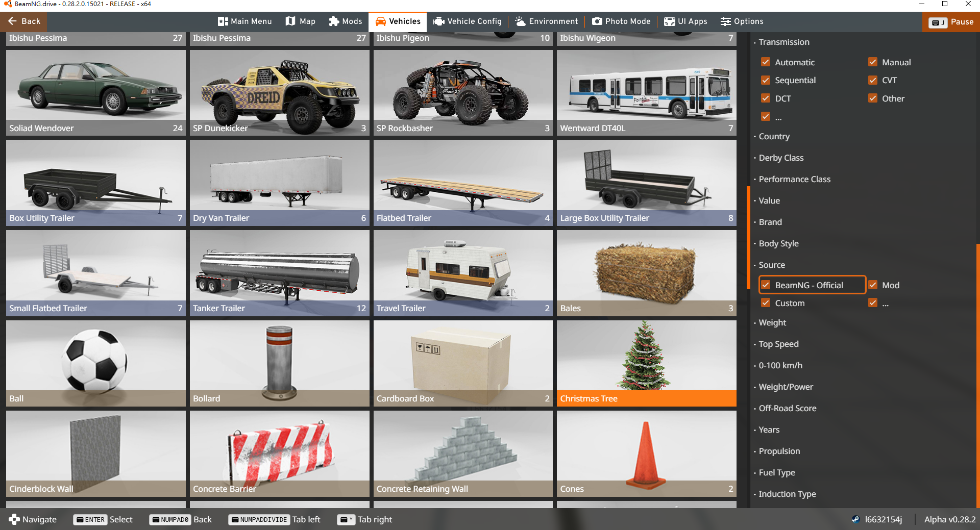The image size is (980, 530).
Task: Choose the Box Utility Trailer
Action: [x=96, y=183]
